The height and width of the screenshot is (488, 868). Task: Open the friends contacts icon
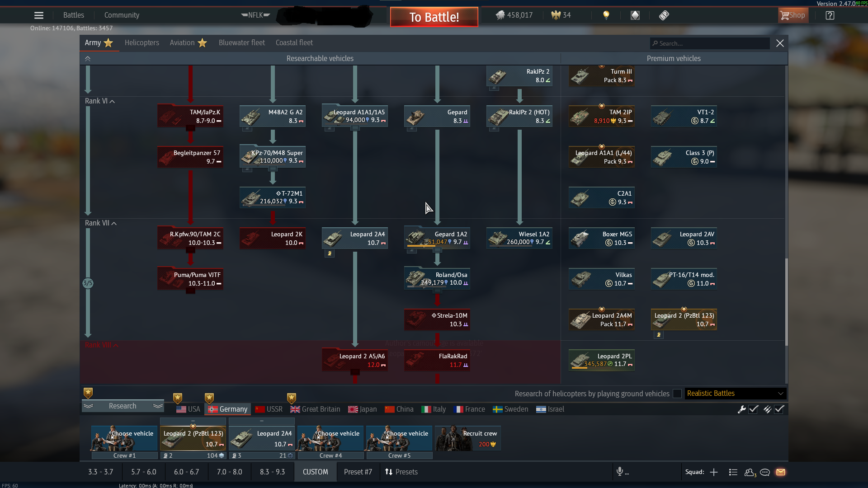click(x=750, y=472)
